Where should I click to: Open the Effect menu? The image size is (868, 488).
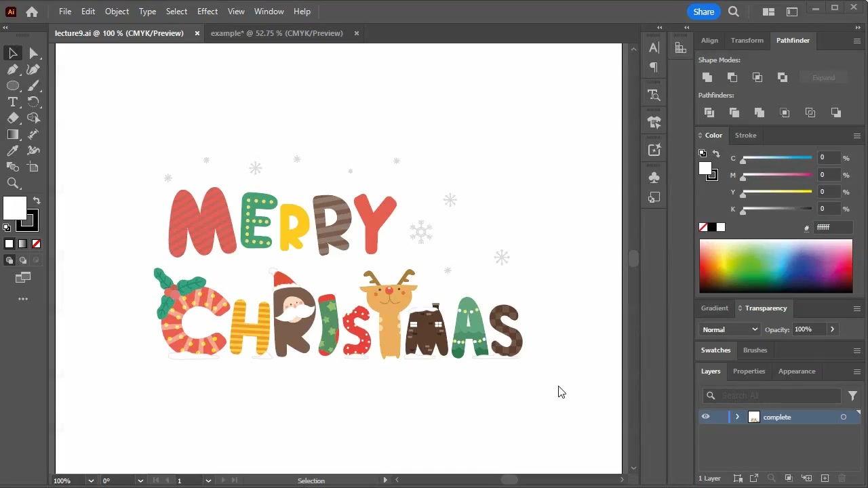click(x=207, y=12)
